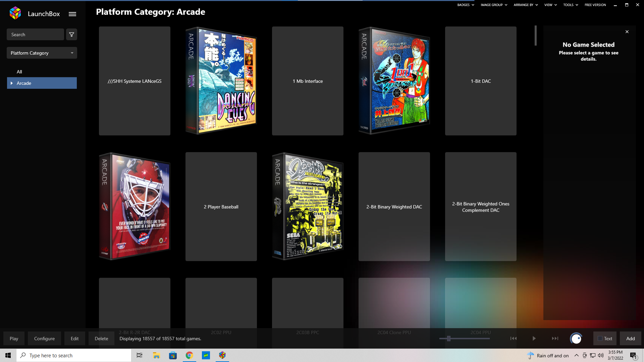Viewport: 644px width, 362px height.
Task: Select 2-Bit Binary Weighted Ones Complement DAC
Action: (x=481, y=206)
